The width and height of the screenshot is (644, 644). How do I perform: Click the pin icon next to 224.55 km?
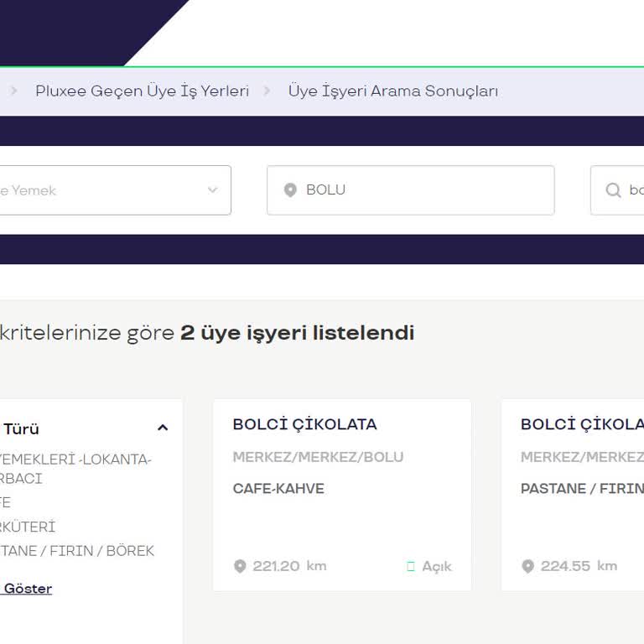[527, 566]
